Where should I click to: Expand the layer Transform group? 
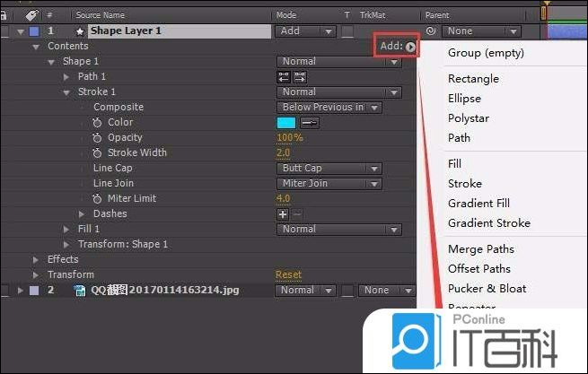(36, 275)
